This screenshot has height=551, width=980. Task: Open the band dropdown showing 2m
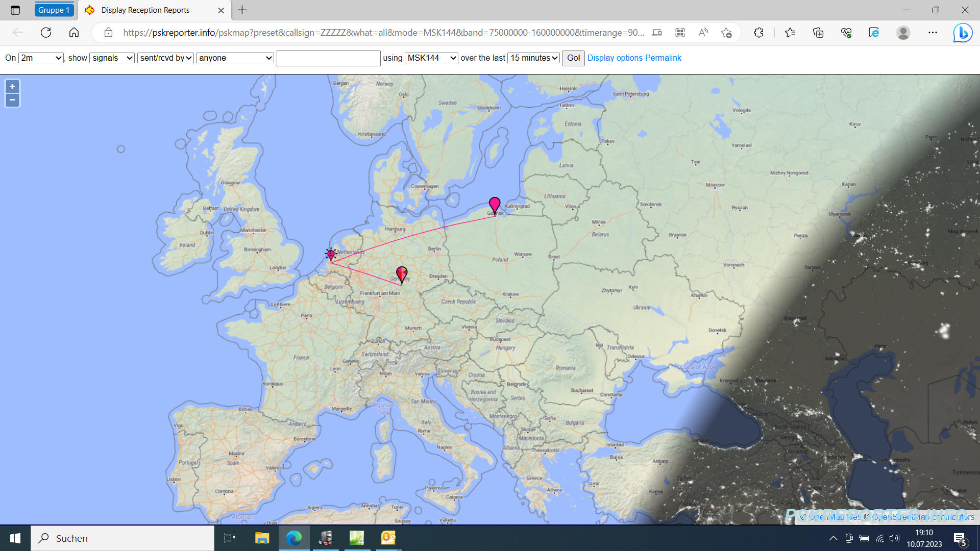coord(41,58)
